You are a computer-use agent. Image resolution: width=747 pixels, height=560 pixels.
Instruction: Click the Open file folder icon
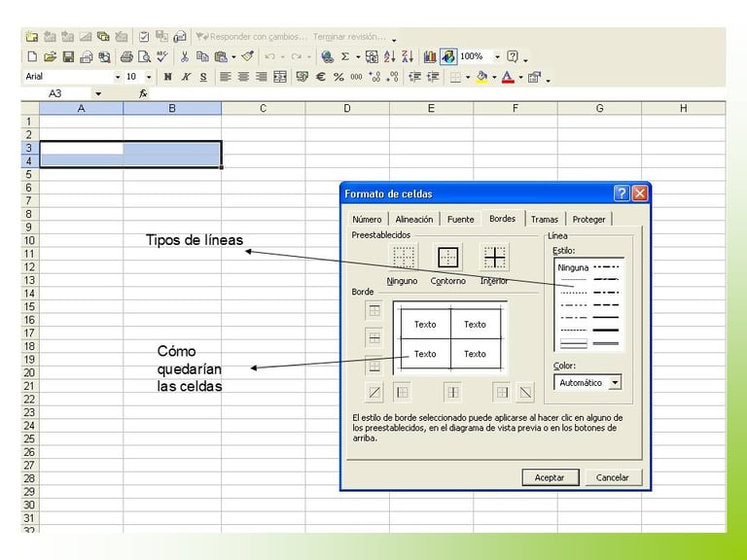[x=50, y=56]
